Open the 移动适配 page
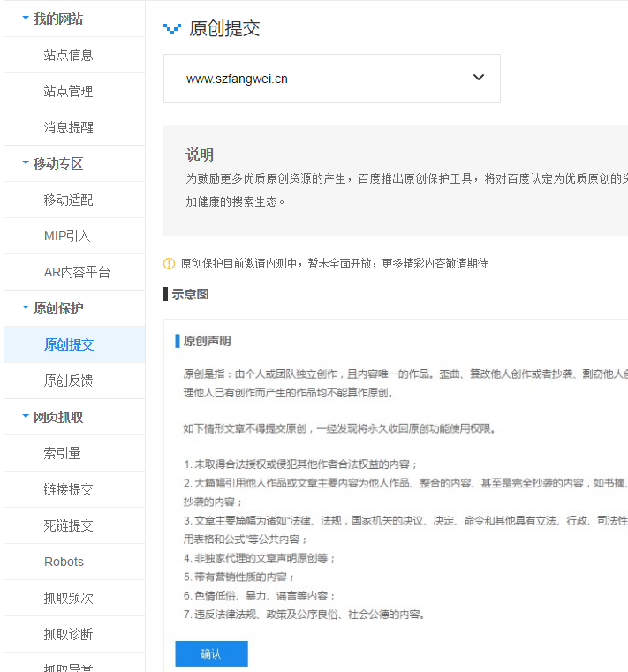The width and height of the screenshot is (628, 672). point(68,200)
